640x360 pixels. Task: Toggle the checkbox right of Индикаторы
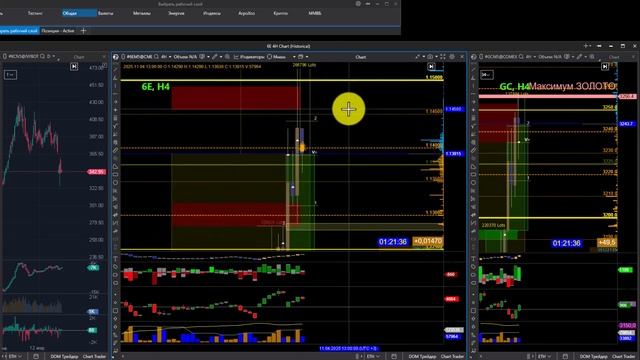click(x=269, y=57)
